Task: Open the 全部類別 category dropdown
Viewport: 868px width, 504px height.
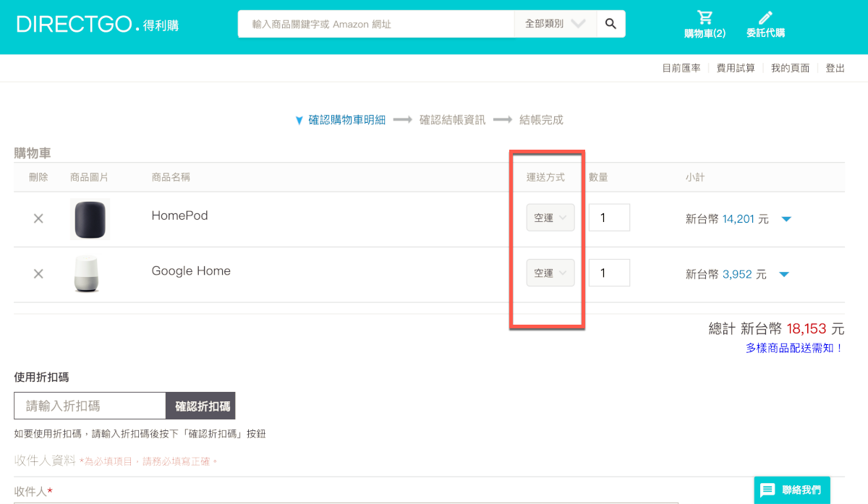Action: click(555, 24)
